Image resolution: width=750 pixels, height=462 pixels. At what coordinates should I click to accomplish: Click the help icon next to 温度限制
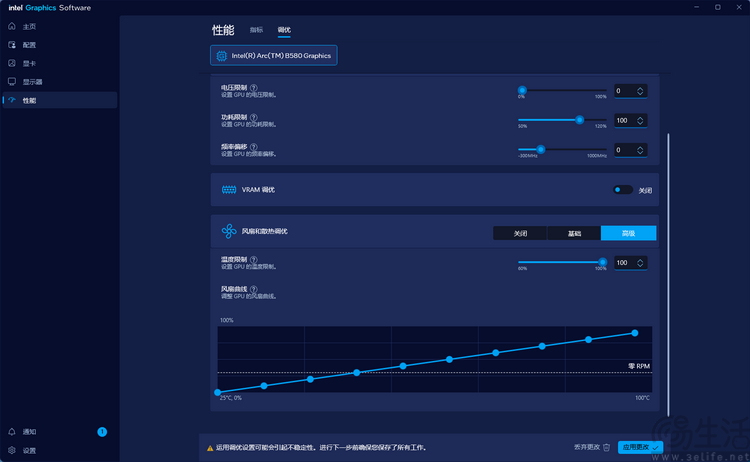(254, 260)
